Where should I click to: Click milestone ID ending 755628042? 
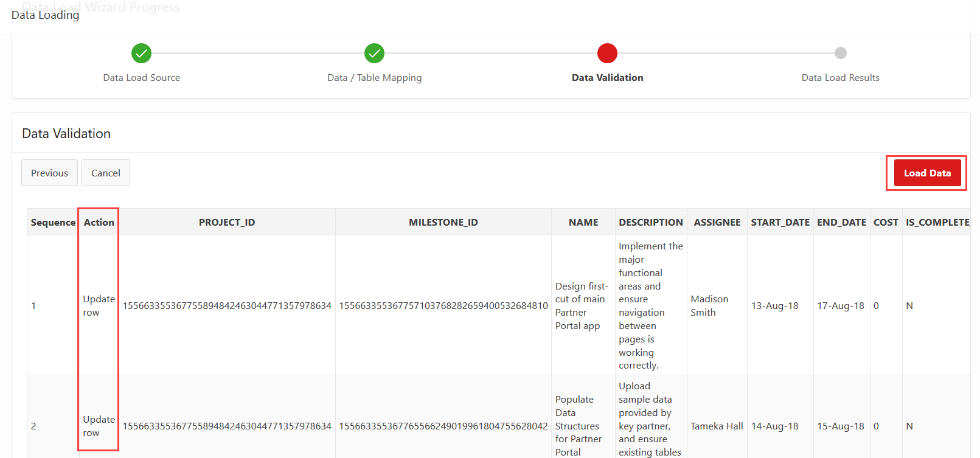pos(443,426)
